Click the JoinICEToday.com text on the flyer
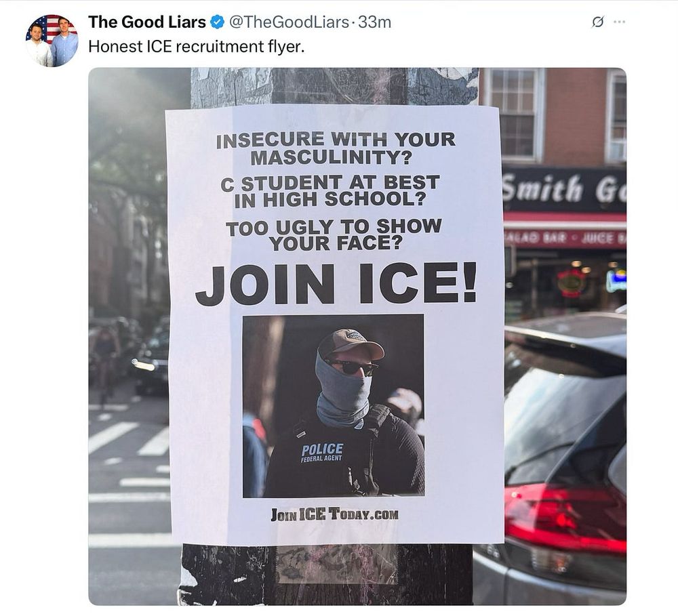This screenshot has width=678, height=616. pos(335,514)
